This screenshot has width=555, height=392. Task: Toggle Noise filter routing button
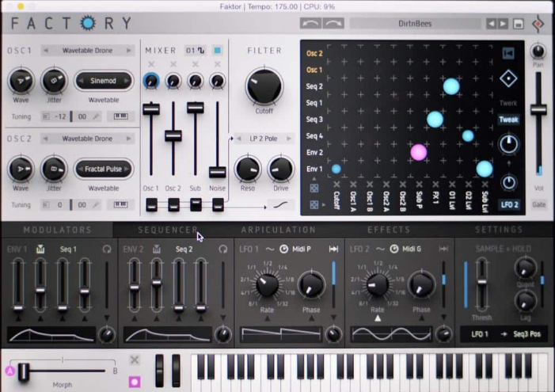coord(218,204)
